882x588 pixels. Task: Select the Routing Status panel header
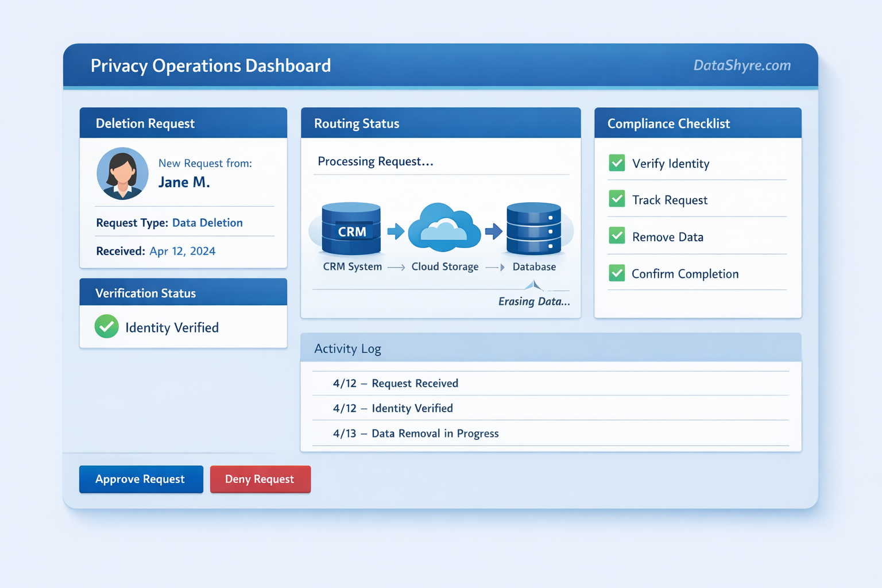441,123
